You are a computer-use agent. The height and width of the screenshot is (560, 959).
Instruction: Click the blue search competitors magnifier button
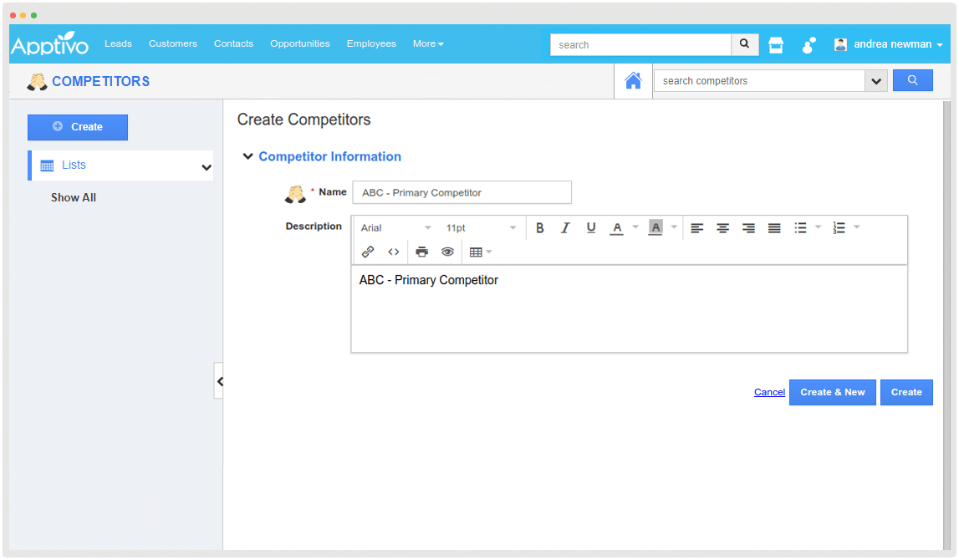pyautogui.click(x=912, y=80)
